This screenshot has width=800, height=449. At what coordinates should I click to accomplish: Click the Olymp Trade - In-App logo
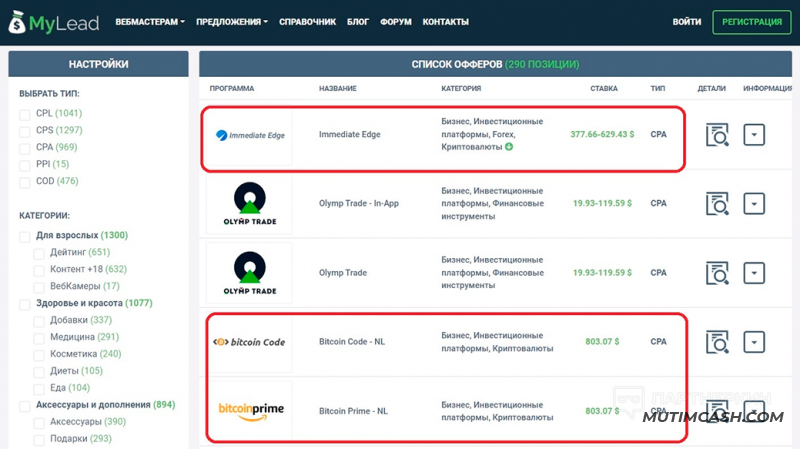pyautogui.click(x=249, y=204)
